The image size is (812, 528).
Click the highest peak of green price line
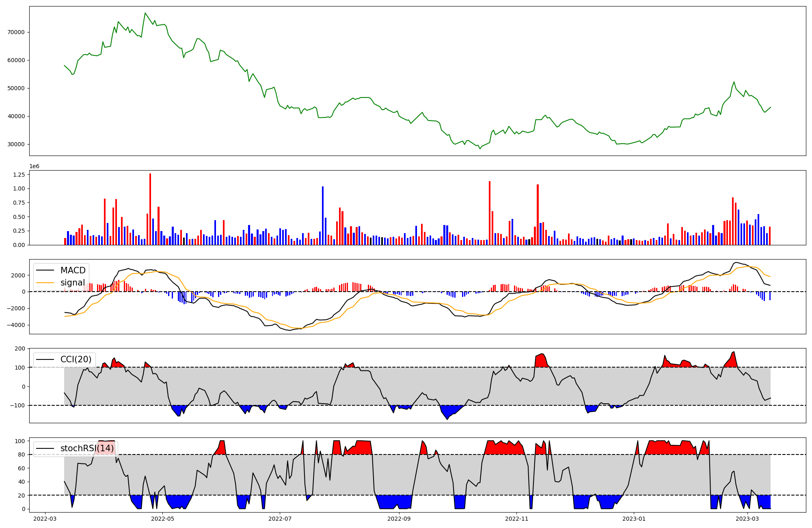point(145,13)
